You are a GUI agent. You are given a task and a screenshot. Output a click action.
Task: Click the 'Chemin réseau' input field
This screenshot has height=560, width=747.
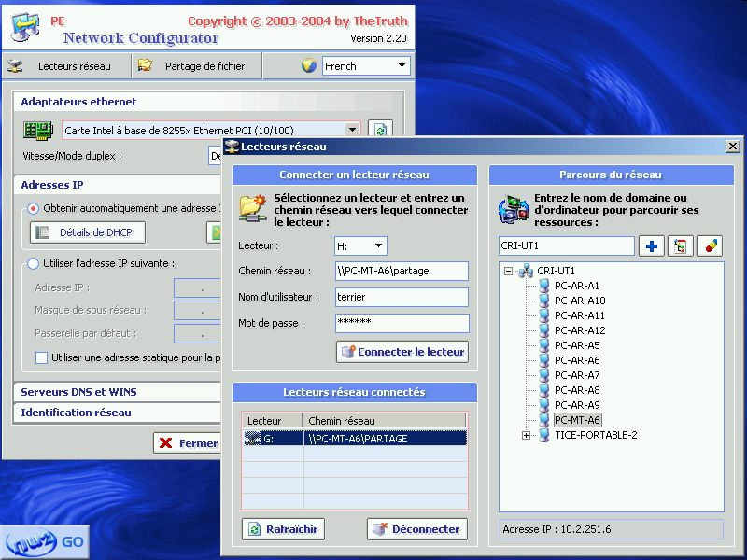(402, 271)
